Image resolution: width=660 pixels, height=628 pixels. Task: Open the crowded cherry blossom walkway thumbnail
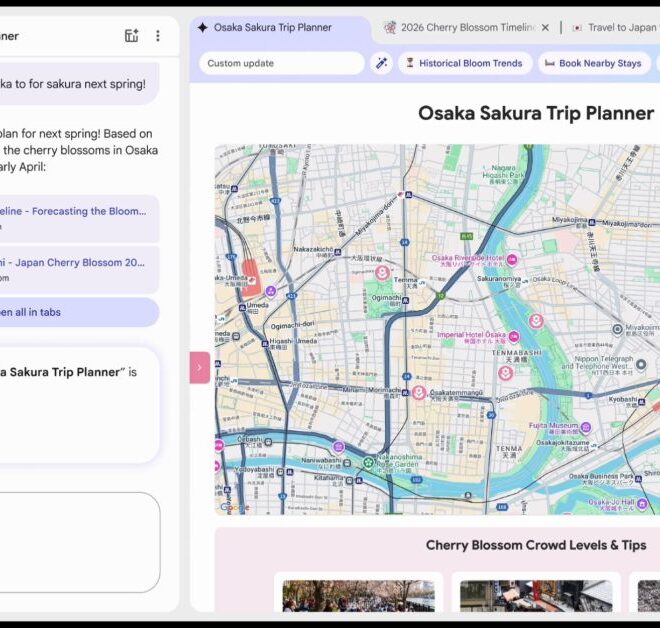click(x=358, y=596)
